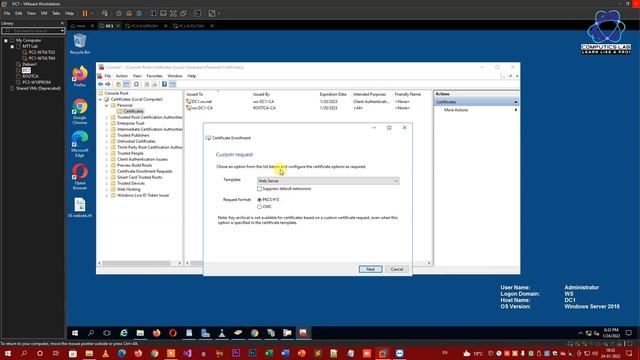Click the VMware pause VM icon
The image size is (640, 360).
[85, 13]
